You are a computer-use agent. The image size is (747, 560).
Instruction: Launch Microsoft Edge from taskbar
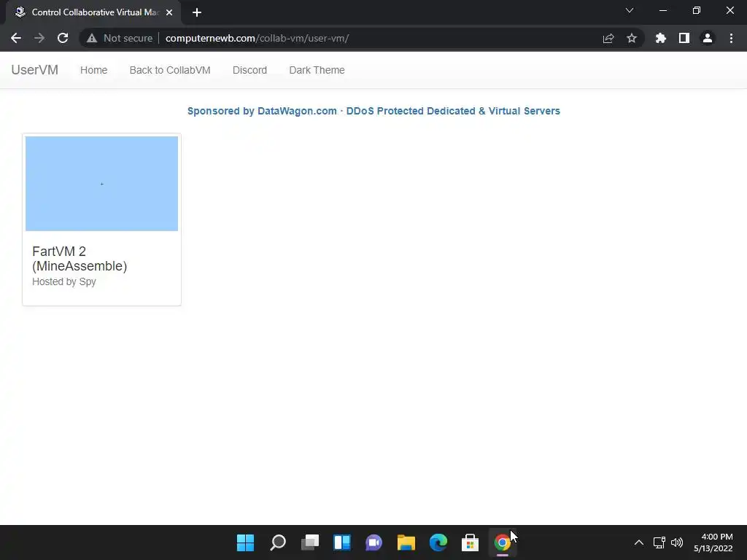(438, 542)
